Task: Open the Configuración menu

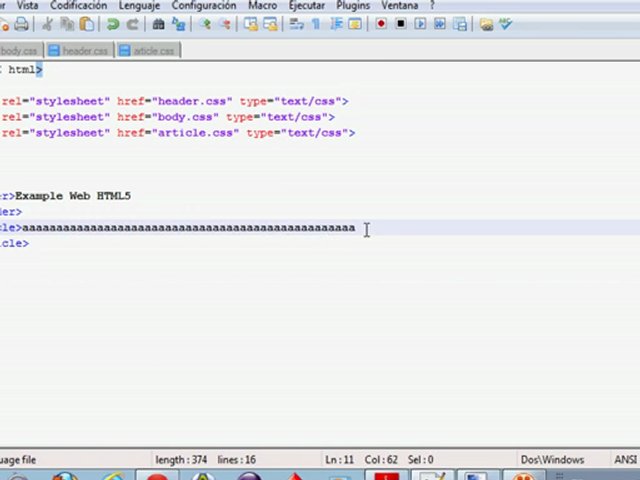Action: point(204,6)
